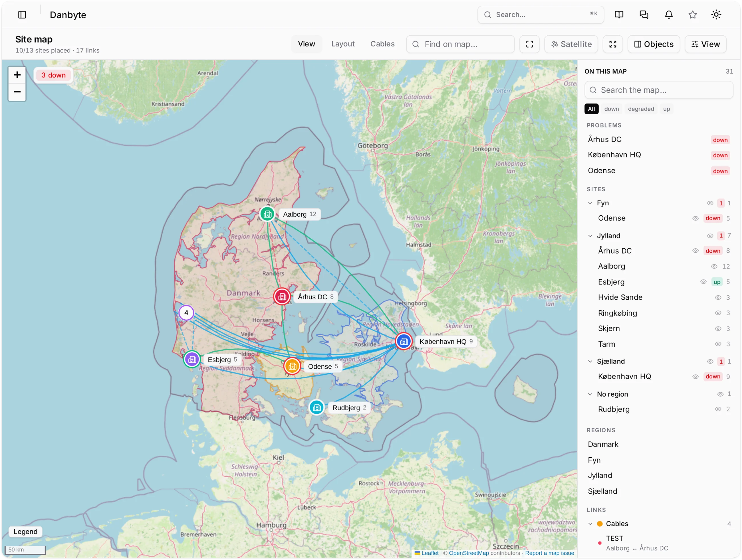Screen dimensions: 742x560
Task: Toggle the sidebar panel icon
Action: (x=22, y=15)
